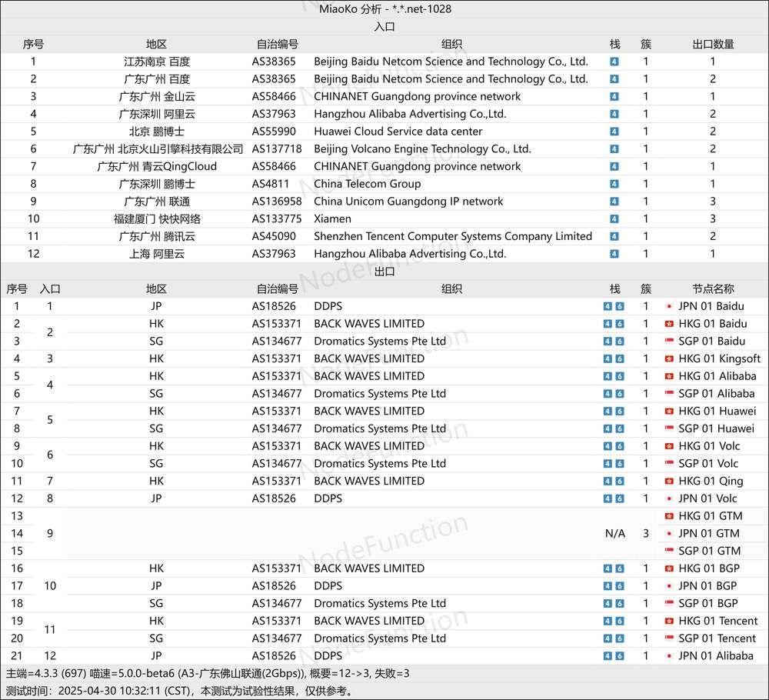Screen dimensions: 769x700
Task: Select the Japan flag beside JPN 01 BGP
Action: 669,585
